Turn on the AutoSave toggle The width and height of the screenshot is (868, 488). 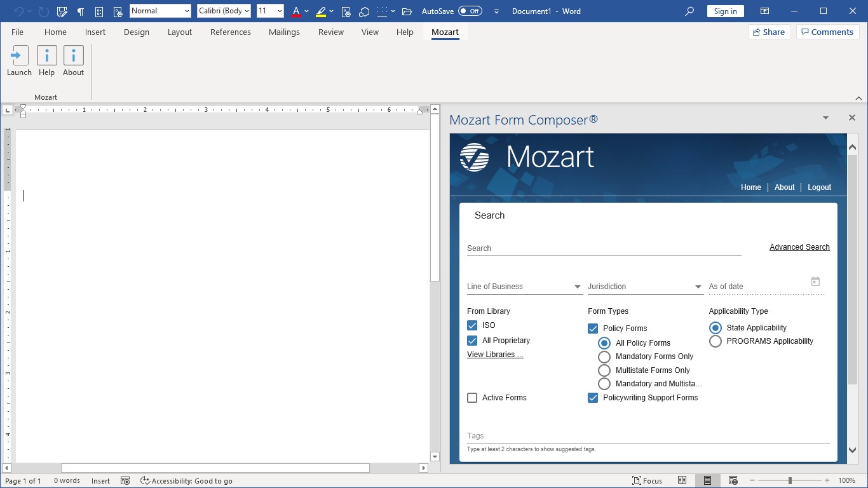470,11
